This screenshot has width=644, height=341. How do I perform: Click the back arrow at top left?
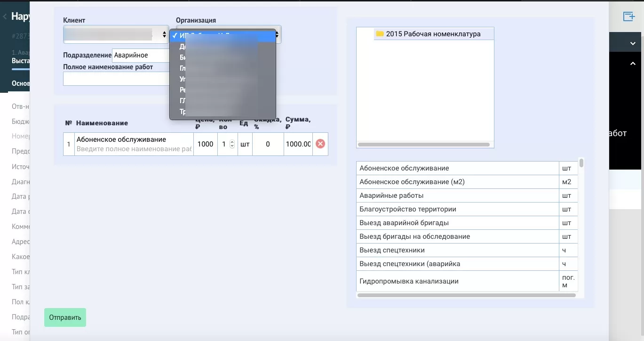tap(5, 16)
